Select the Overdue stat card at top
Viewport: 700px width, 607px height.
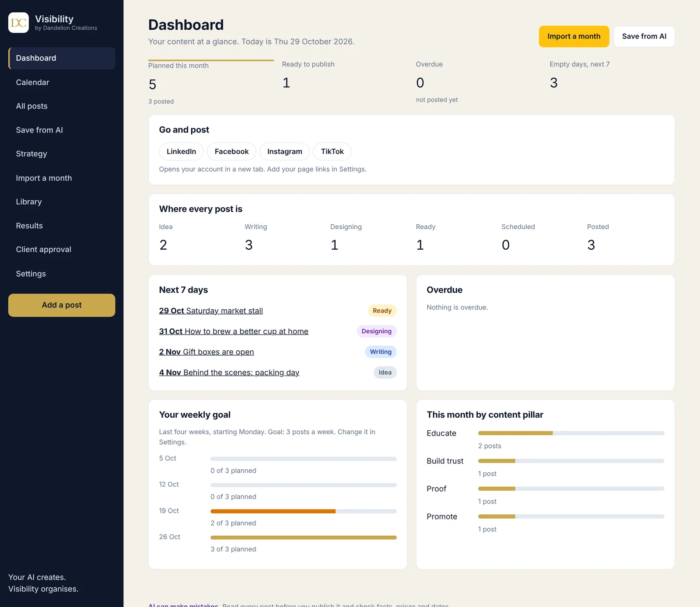[479, 82]
